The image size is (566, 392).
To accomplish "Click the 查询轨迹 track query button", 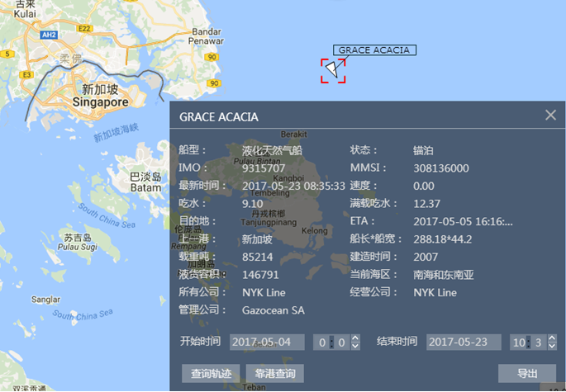I will [210, 373].
